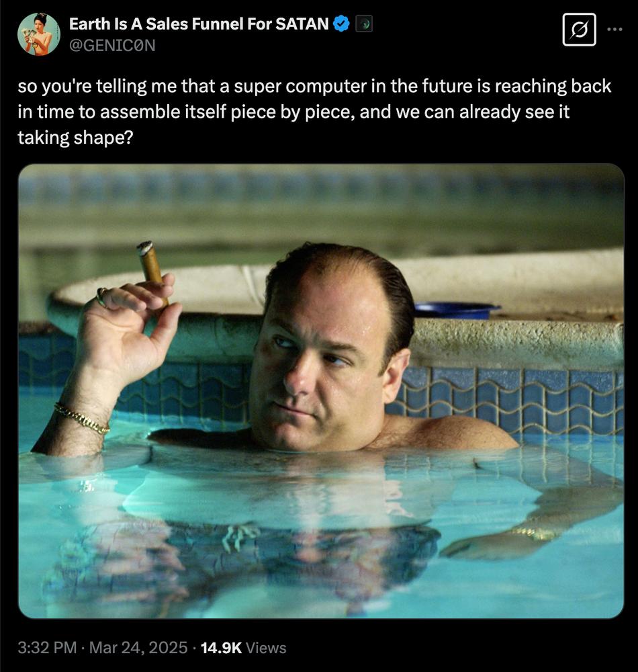Open display name Earth Is A Sales Funnel For SATAN

pos(199,24)
